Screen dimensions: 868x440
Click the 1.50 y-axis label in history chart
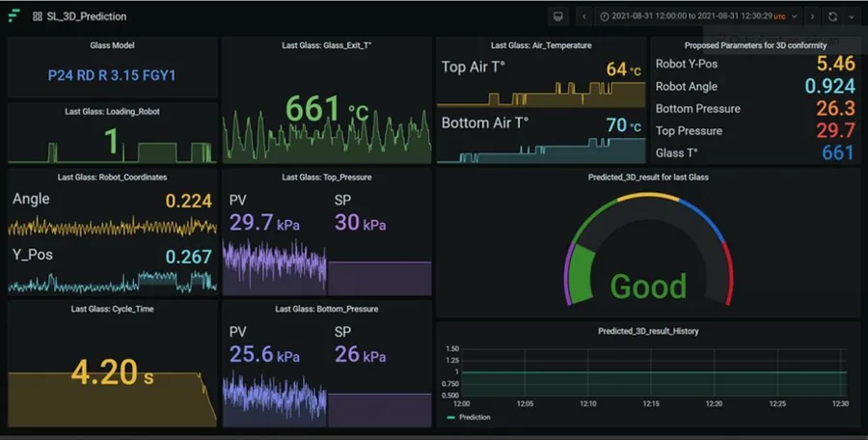click(x=452, y=349)
